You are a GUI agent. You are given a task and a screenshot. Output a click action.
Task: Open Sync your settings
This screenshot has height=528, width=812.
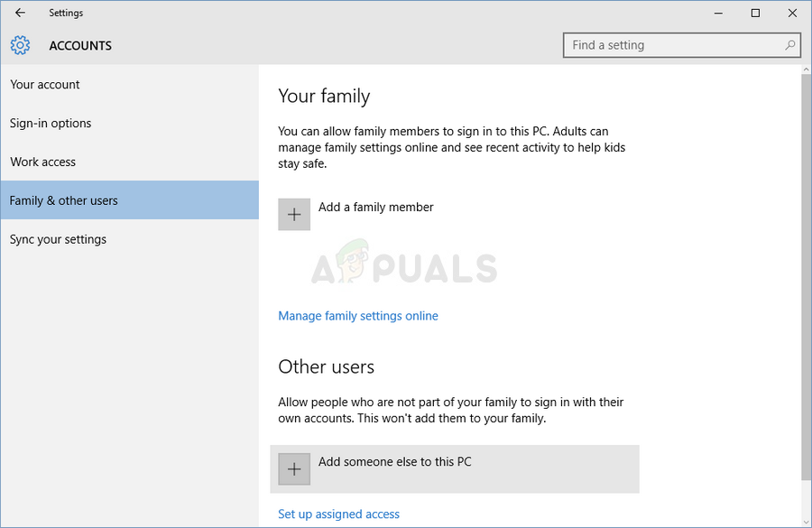[x=58, y=239]
